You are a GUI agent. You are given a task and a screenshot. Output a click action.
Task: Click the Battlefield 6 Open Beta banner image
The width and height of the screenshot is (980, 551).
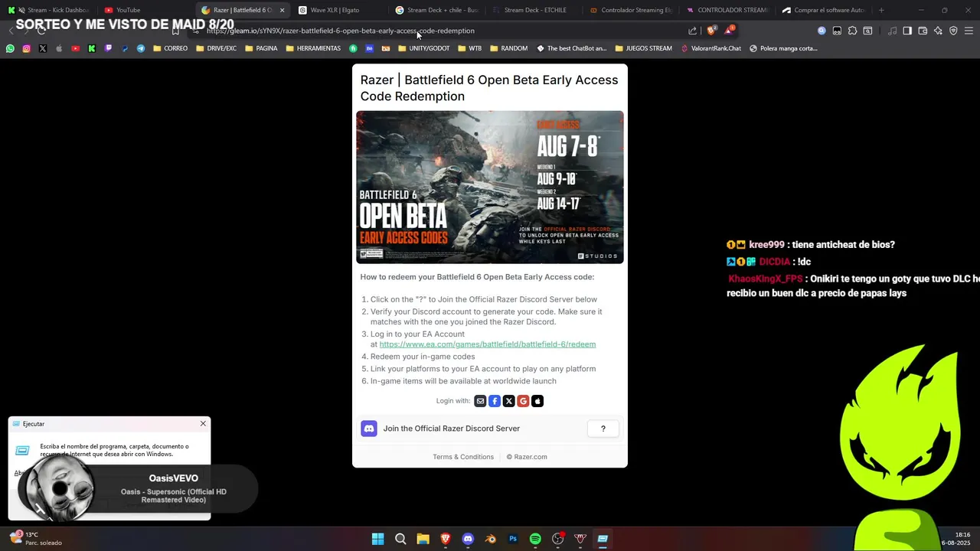490,187
